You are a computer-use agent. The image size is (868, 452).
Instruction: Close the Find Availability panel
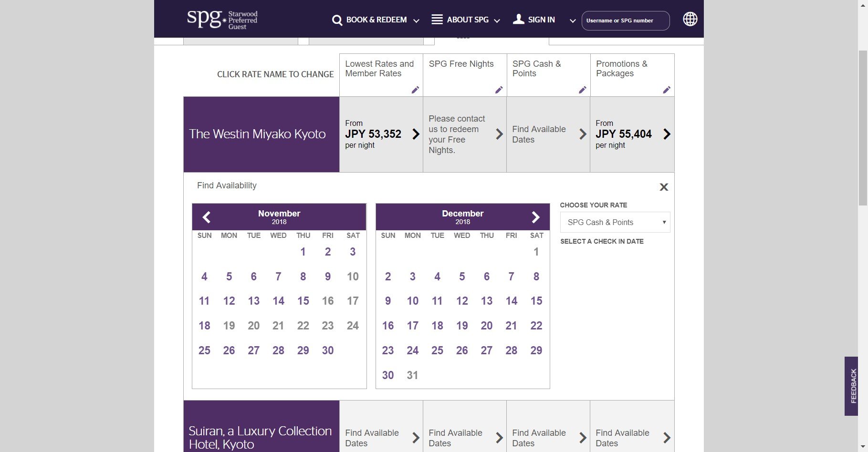[x=664, y=187]
